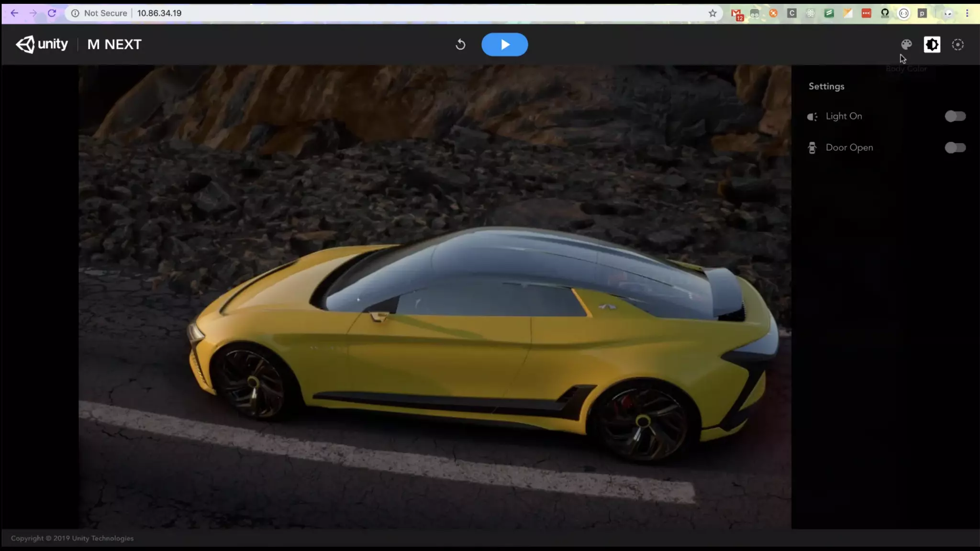Viewport: 980px width, 551px height.
Task: Click the reset rotation arrow icon
Action: click(460, 44)
